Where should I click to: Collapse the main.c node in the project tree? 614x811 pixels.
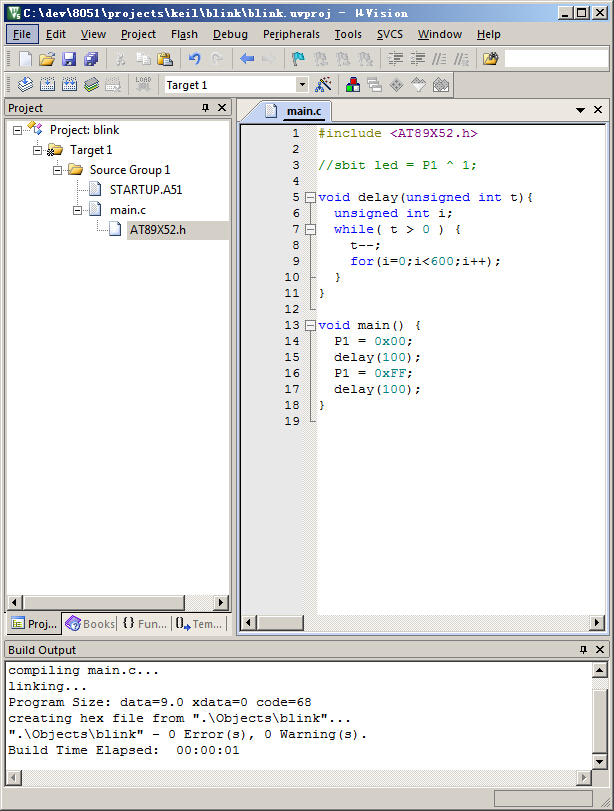78,210
